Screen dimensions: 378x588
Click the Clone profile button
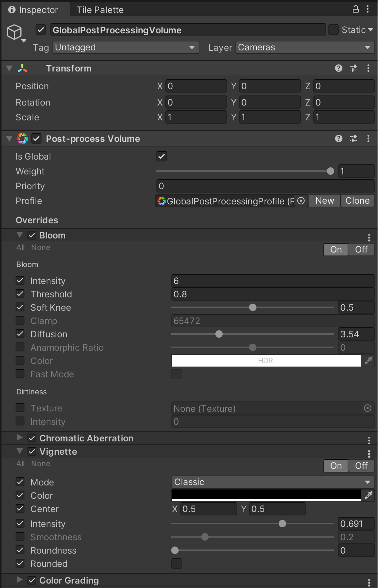pos(358,201)
